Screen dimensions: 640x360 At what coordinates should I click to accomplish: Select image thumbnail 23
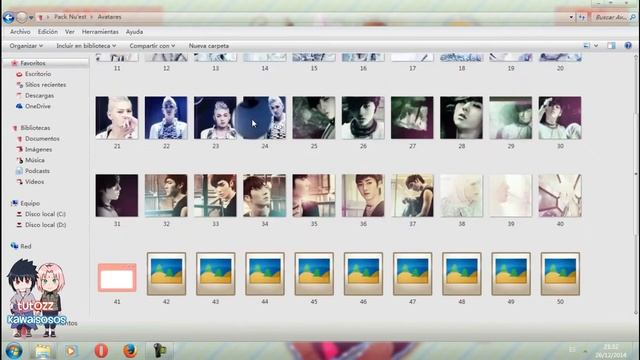pyautogui.click(x=215, y=118)
